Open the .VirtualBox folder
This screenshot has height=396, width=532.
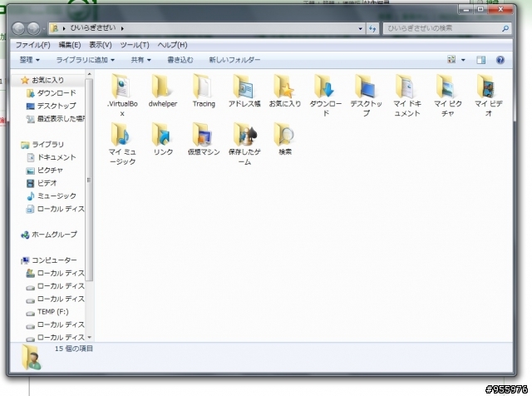[x=122, y=95]
